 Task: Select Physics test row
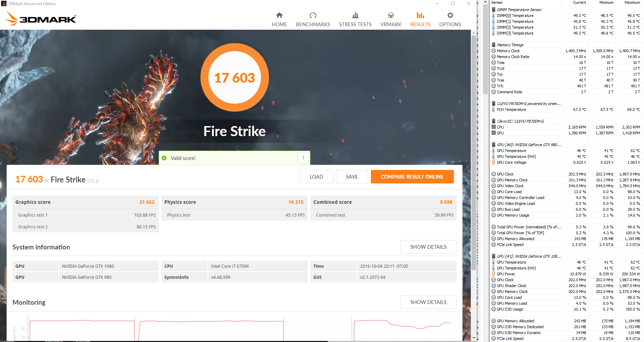(234, 215)
